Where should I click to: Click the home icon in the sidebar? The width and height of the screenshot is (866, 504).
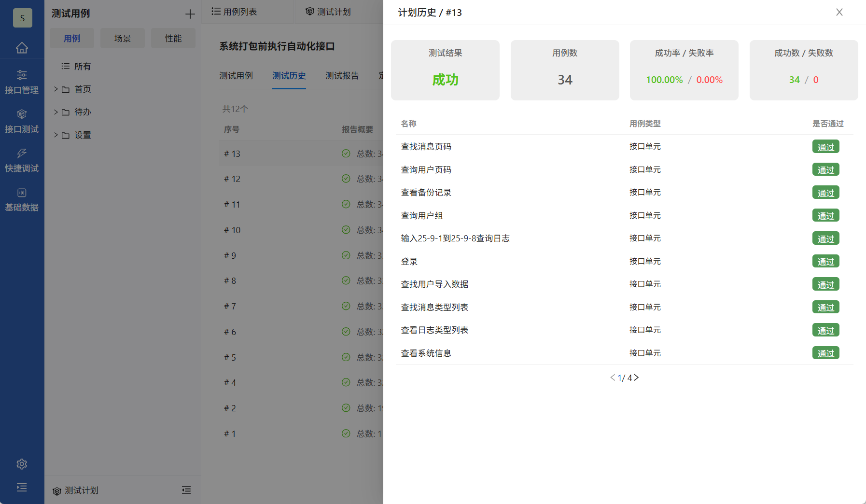click(22, 47)
